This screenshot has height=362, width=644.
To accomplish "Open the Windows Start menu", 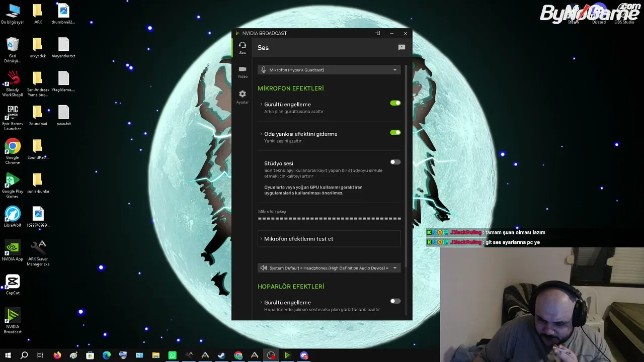I will 8,355.
